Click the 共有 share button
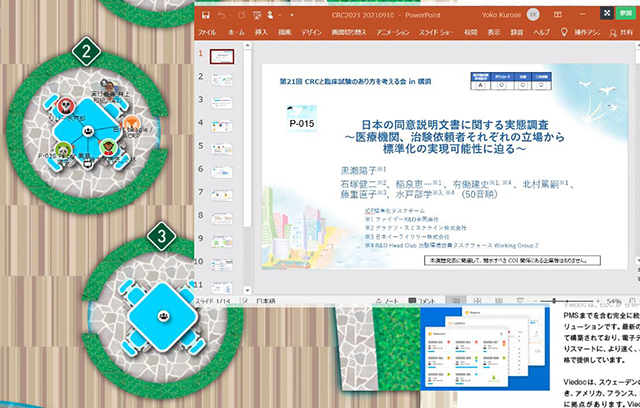 click(x=621, y=33)
